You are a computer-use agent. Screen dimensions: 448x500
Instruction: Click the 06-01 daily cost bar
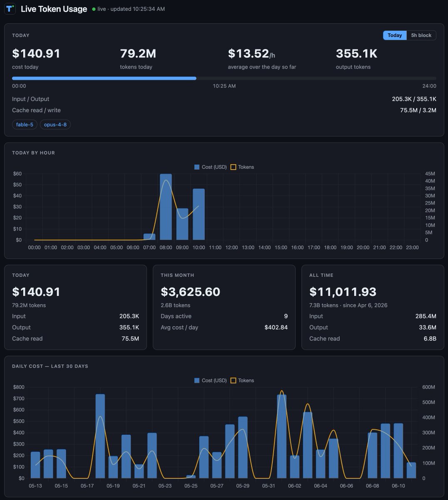282,437
